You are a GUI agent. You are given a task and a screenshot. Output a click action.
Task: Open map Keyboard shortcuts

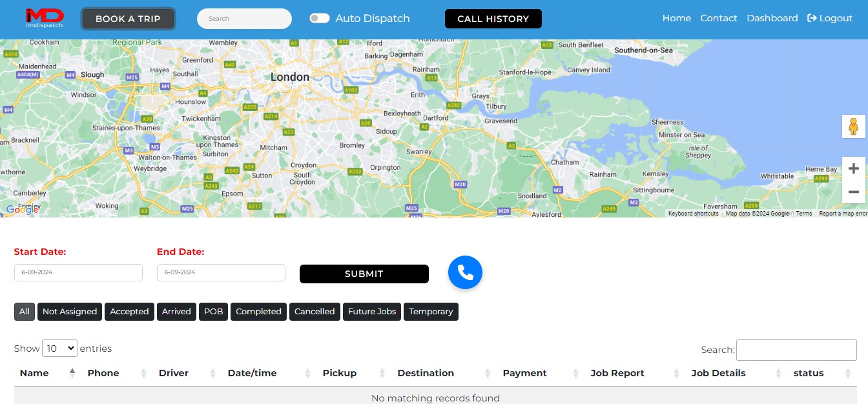click(694, 214)
